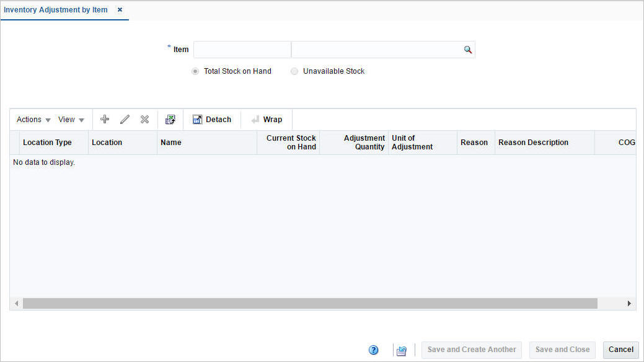Click the Add (plus) row icon
Image resolution: width=644 pixels, height=362 pixels.
point(105,119)
